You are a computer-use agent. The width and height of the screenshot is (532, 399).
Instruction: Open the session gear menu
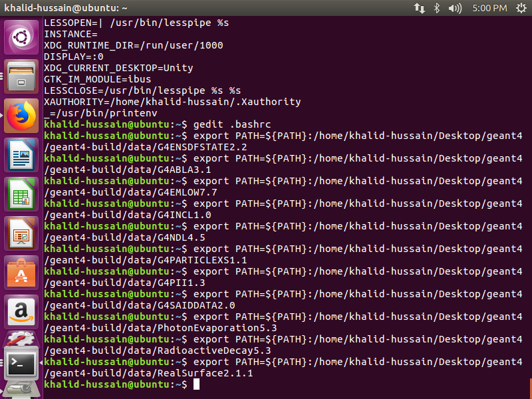point(519,8)
